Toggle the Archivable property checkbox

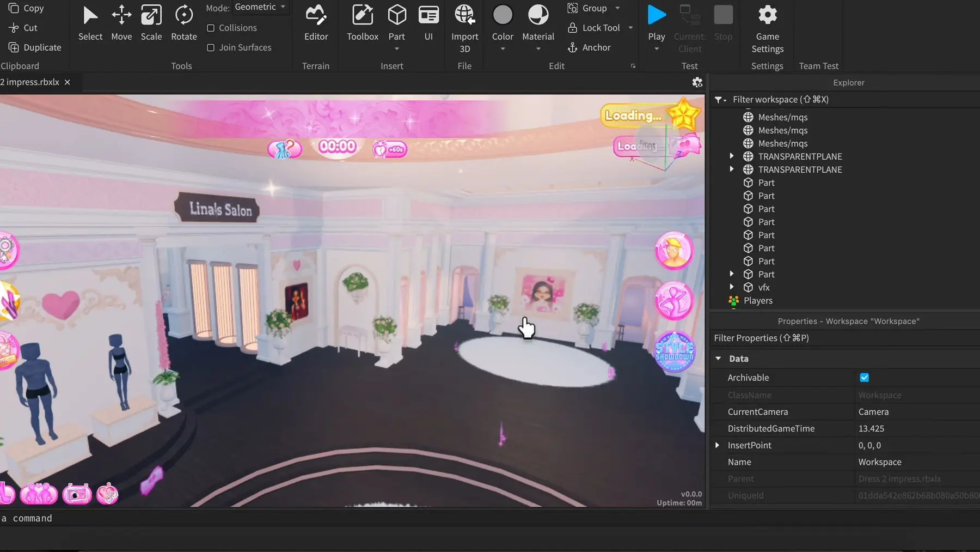click(864, 378)
